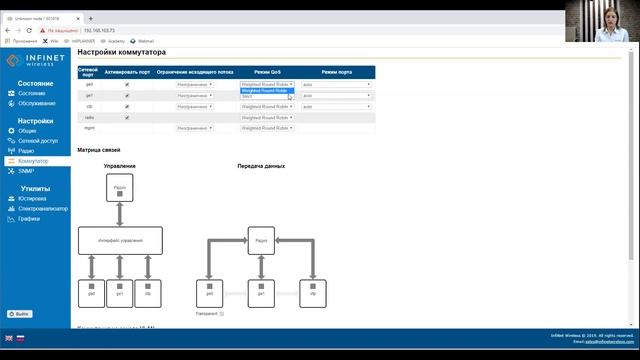Select Коммутатор switch menu item
Screen dimensions: 640x360
[38, 161]
